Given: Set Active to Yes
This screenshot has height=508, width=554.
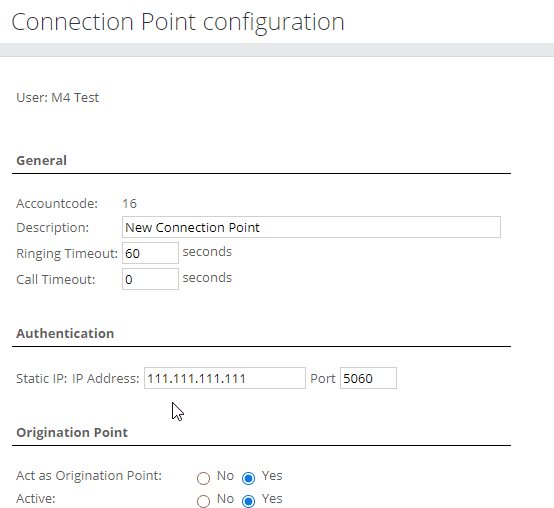Looking at the screenshot, I should tap(248, 501).
